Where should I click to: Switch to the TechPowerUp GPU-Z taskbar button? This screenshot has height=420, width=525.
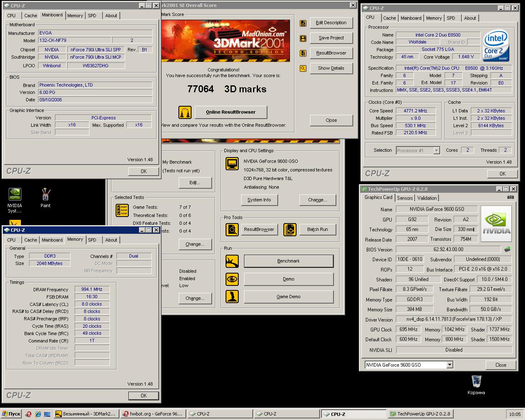click(x=420, y=414)
